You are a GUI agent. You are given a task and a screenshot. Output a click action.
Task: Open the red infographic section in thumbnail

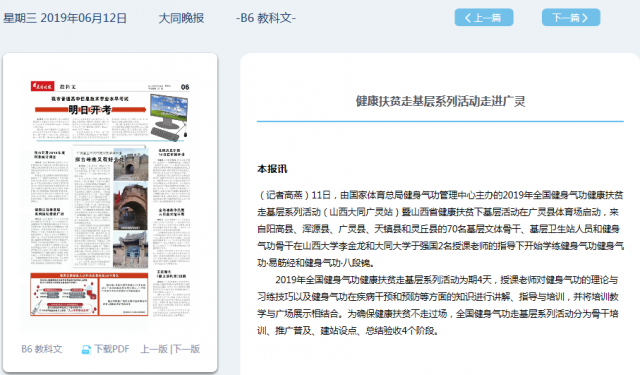click(89, 294)
